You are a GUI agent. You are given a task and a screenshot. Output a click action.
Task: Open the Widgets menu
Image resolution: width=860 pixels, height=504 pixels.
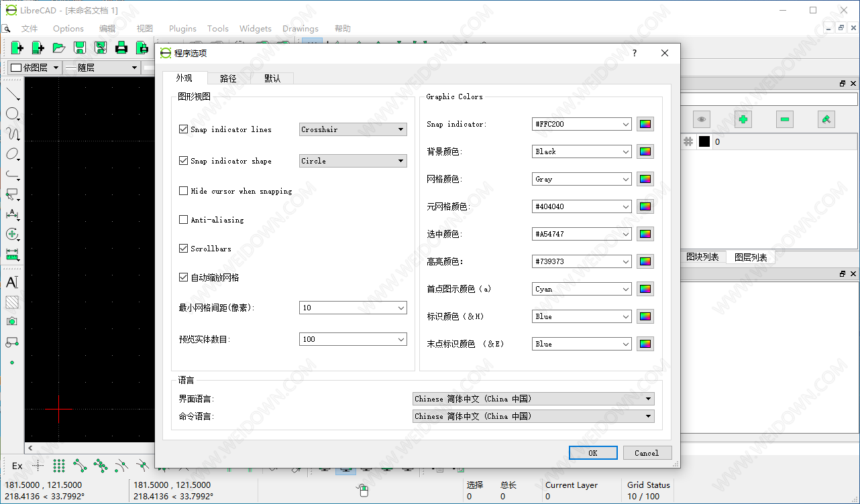[x=256, y=29]
